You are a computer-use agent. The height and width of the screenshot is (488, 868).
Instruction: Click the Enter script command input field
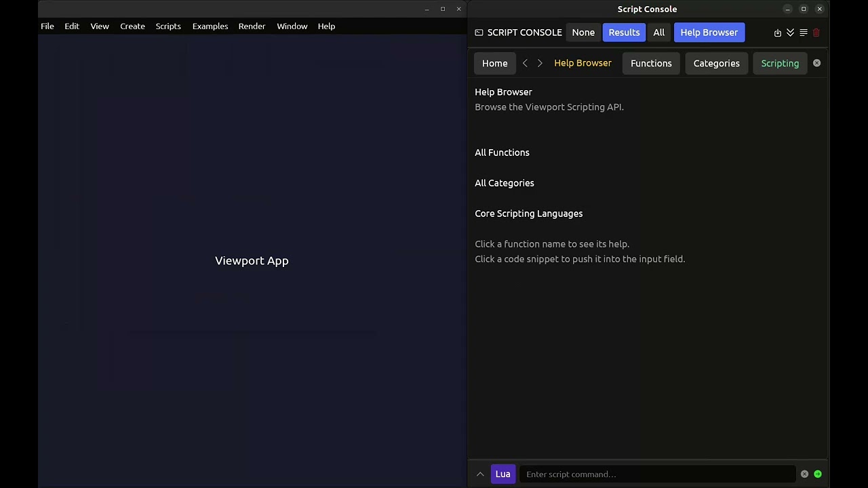point(656,474)
